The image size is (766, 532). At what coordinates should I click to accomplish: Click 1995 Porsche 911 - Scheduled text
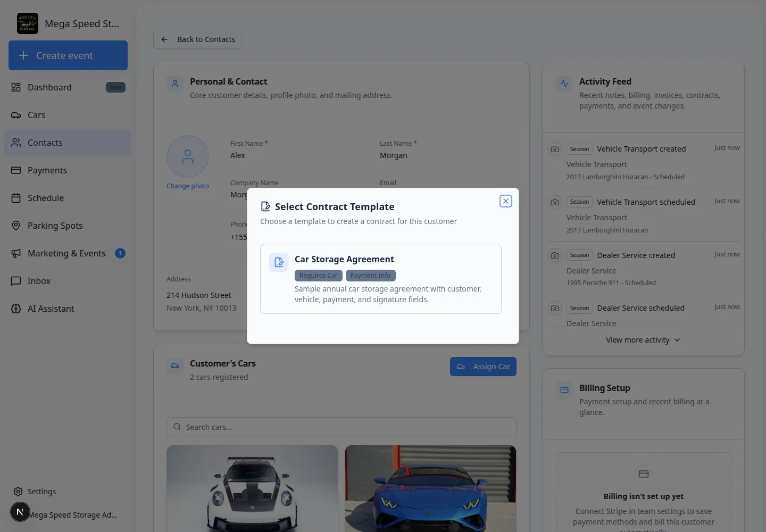pos(611,283)
